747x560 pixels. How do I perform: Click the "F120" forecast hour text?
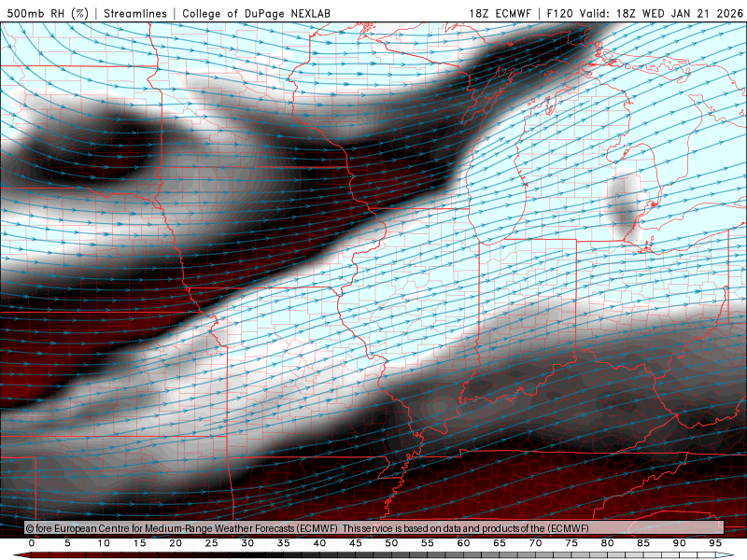click(559, 13)
